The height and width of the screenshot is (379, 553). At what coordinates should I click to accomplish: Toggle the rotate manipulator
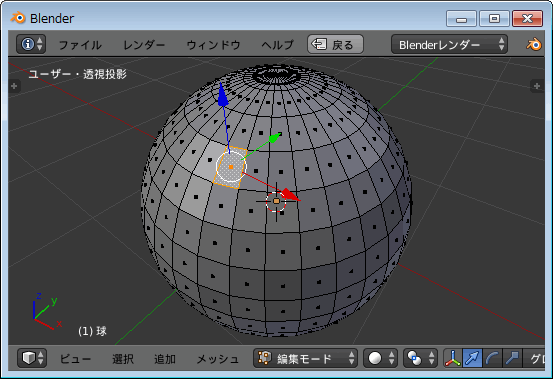[492, 358]
